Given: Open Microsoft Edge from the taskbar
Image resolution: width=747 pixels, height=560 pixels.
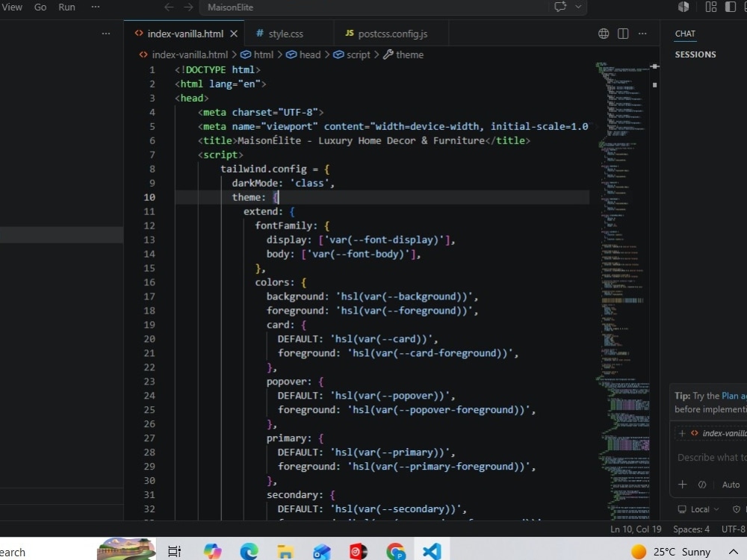Looking at the screenshot, I should tap(249, 552).
